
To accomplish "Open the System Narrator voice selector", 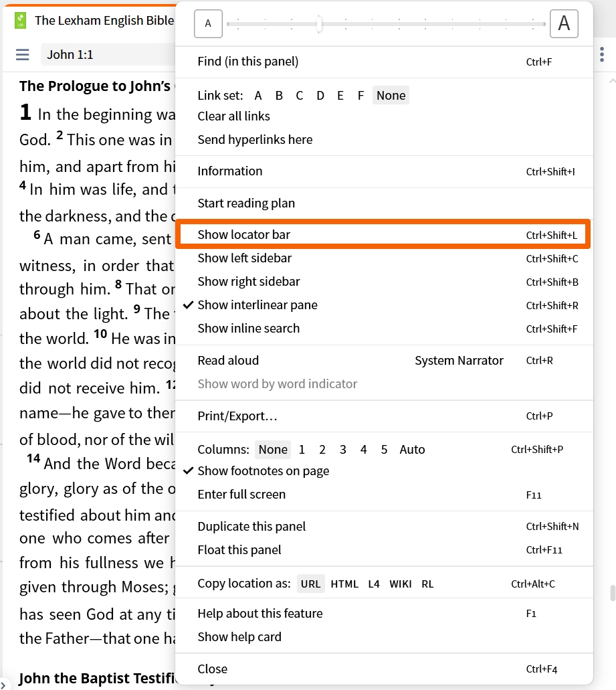I will tap(459, 361).
